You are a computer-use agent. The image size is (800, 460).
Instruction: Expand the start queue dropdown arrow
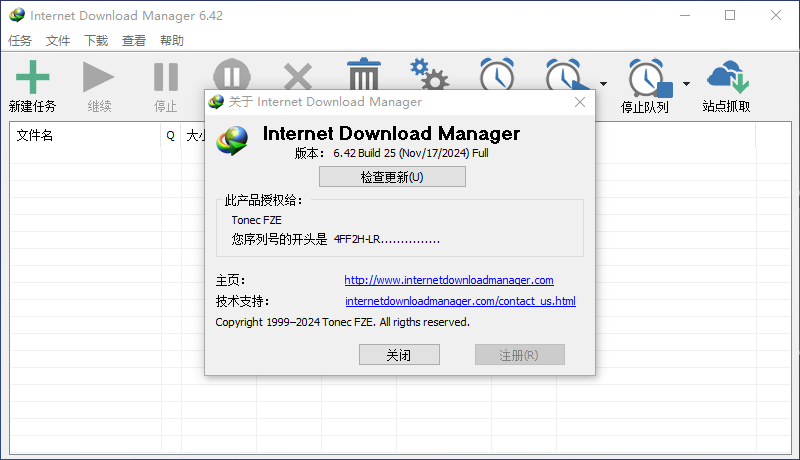[604, 84]
